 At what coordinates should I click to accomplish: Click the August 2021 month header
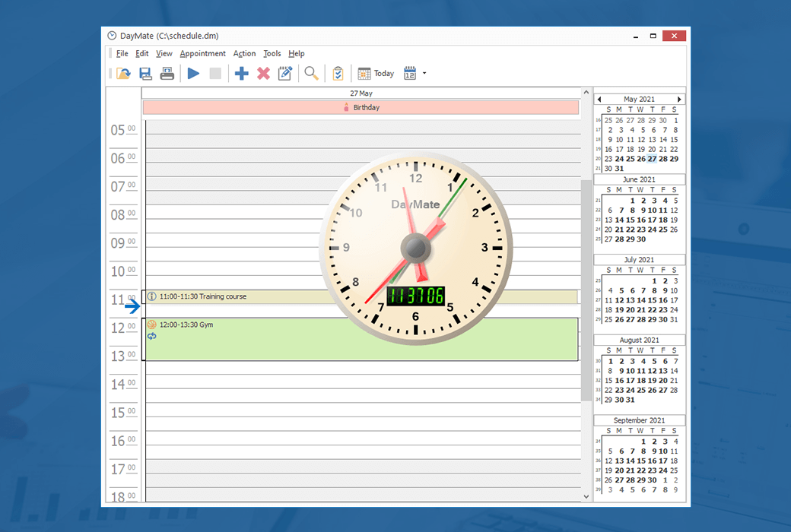pyautogui.click(x=639, y=340)
